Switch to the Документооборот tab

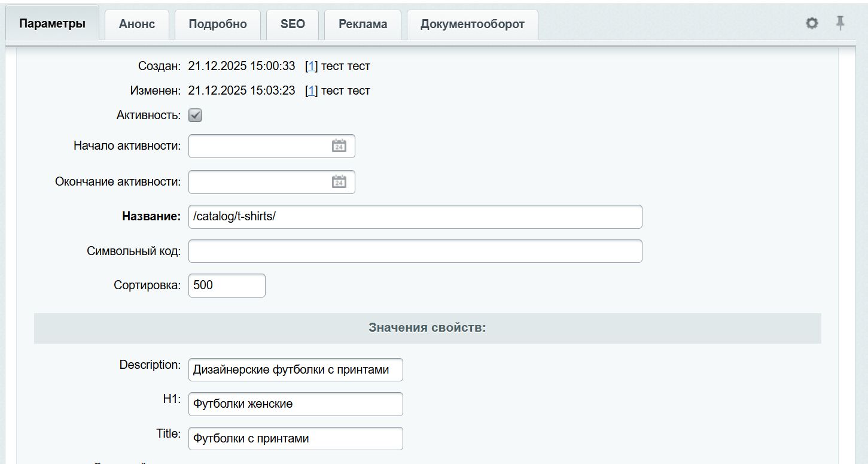point(472,23)
